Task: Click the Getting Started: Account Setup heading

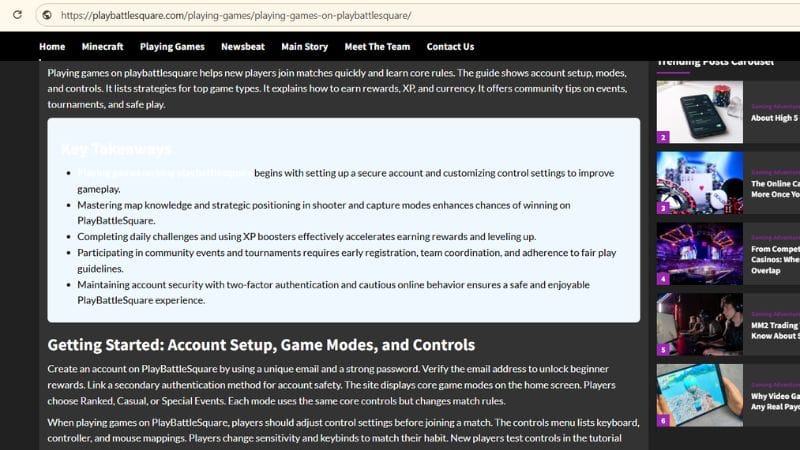Action: click(261, 345)
